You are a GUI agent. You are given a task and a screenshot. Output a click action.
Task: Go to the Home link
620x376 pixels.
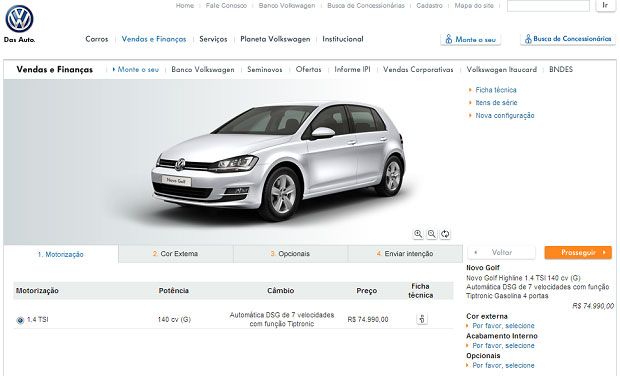(185, 6)
